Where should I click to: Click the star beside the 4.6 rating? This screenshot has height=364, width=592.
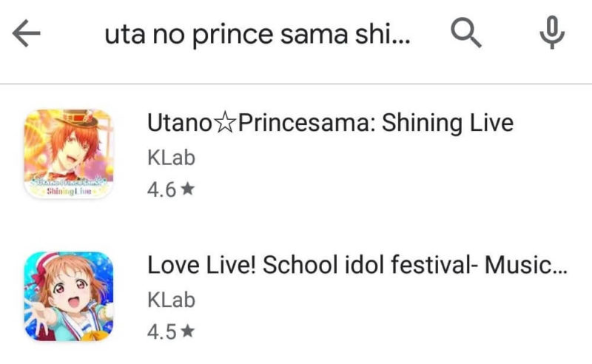[x=187, y=189]
